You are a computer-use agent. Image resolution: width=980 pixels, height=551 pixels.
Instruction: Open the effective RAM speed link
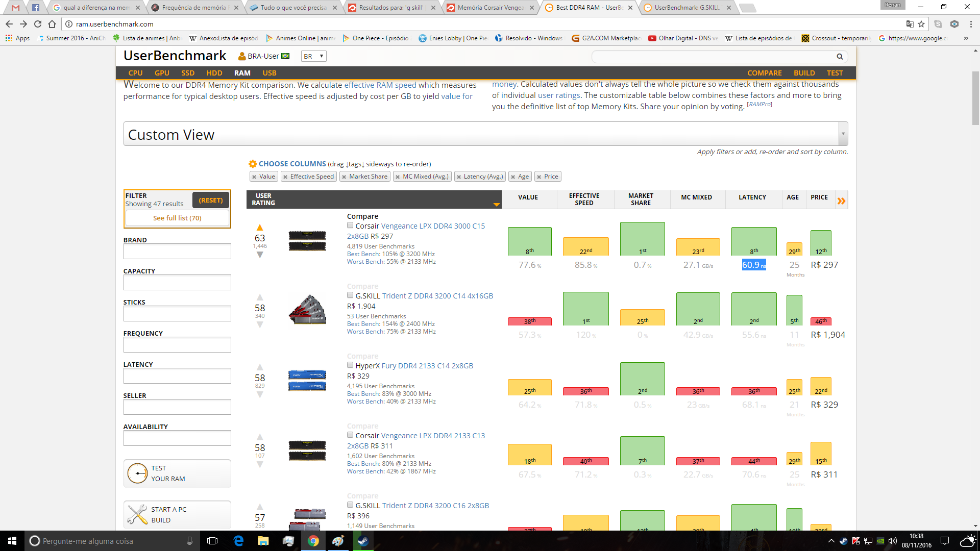380,85
